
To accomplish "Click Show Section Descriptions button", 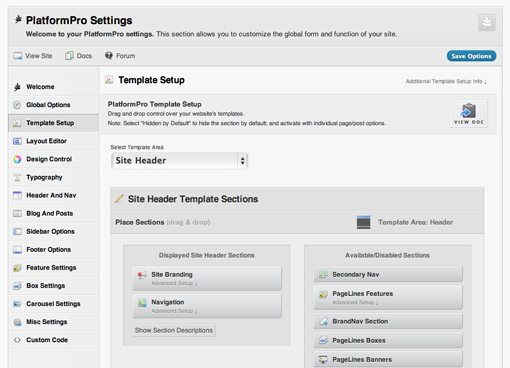I will click(174, 330).
